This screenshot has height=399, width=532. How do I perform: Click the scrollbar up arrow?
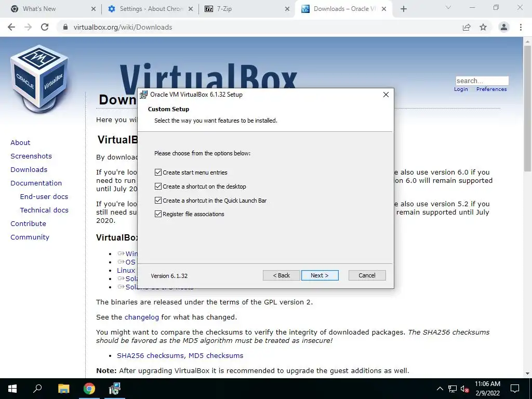tap(527, 41)
